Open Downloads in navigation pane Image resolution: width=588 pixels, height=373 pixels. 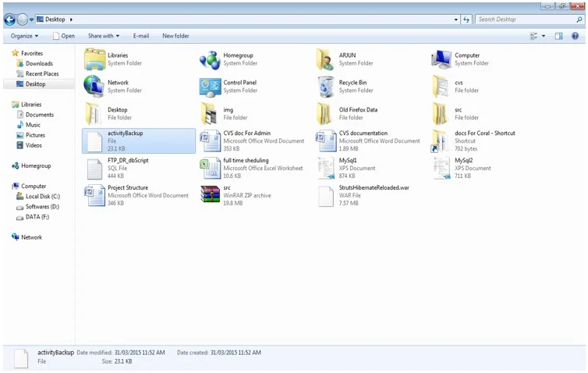39,63
